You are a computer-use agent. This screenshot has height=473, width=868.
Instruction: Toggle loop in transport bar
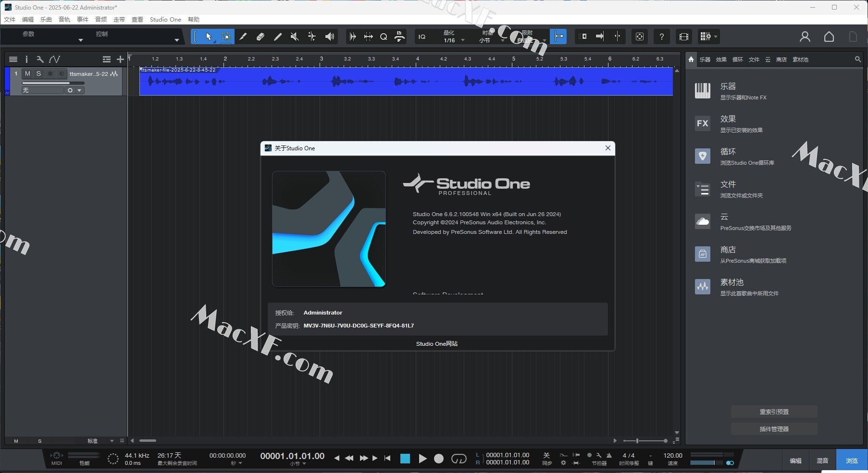coord(459,459)
